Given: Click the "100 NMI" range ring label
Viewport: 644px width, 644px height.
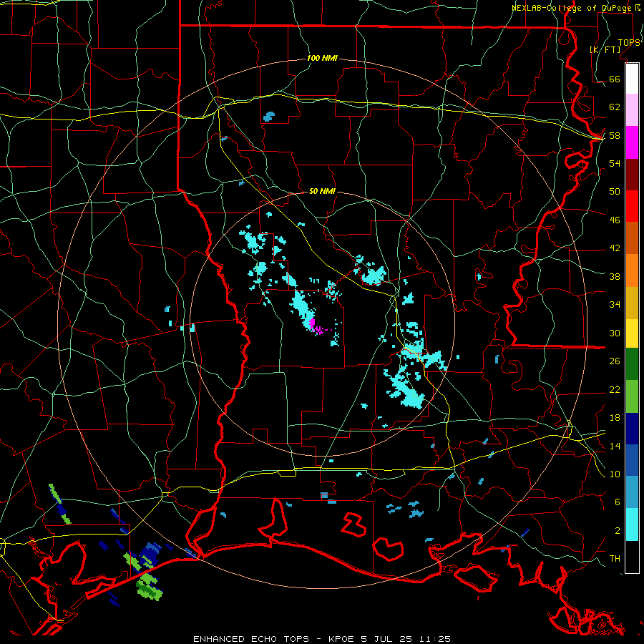Looking at the screenshot, I should point(323,59).
